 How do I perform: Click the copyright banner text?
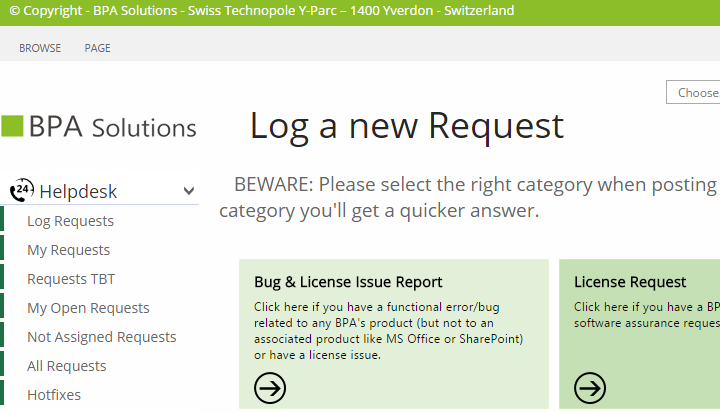coord(262,11)
